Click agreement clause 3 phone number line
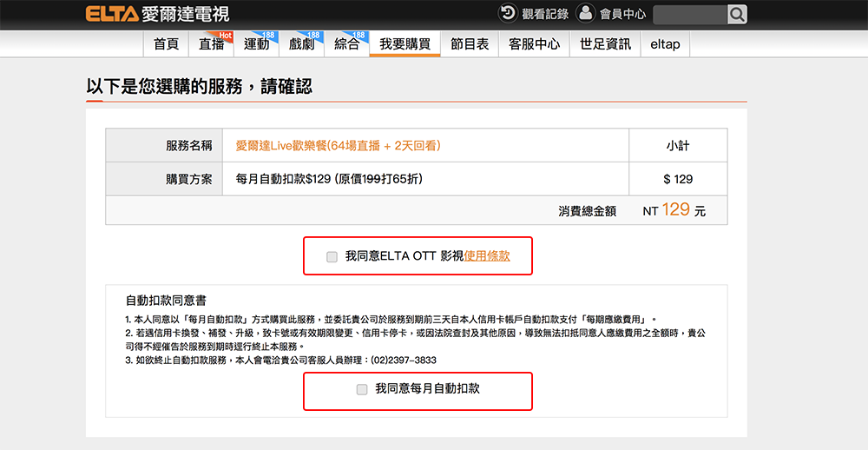868x450 pixels. click(280, 361)
